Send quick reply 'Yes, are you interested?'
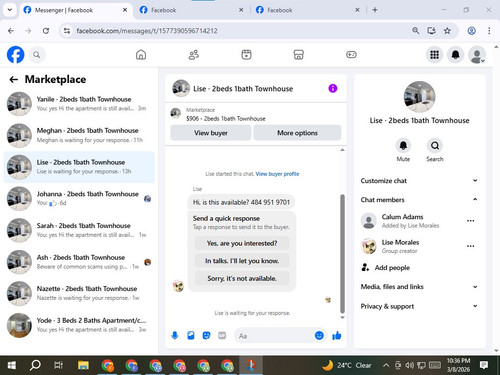This screenshot has height=375, width=500. pyautogui.click(x=242, y=243)
